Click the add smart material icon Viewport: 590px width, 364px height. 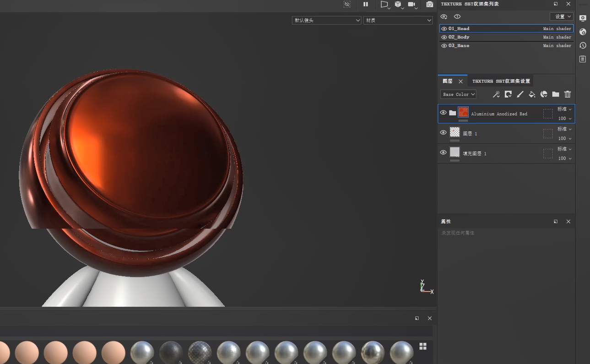pos(544,94)
